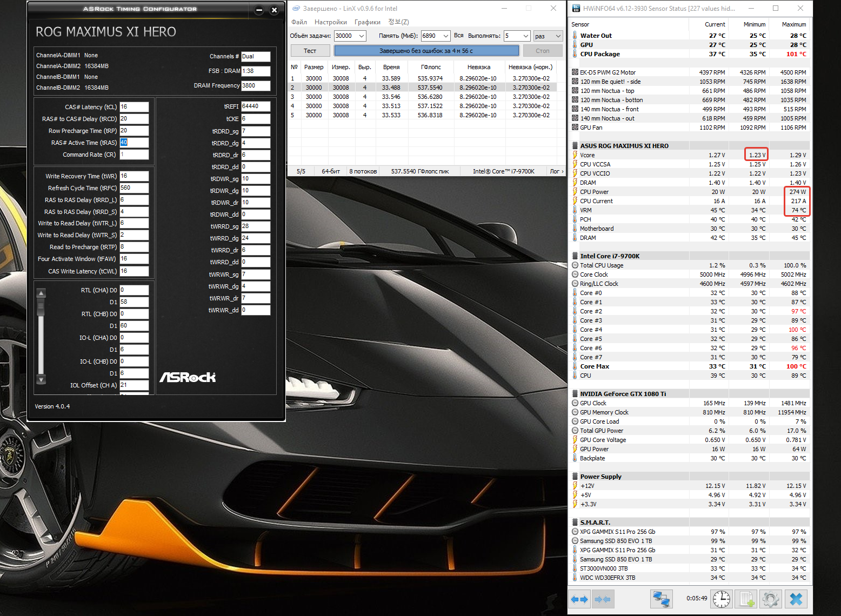
Task: Open the Графики menu
Action: pos(367,22)
